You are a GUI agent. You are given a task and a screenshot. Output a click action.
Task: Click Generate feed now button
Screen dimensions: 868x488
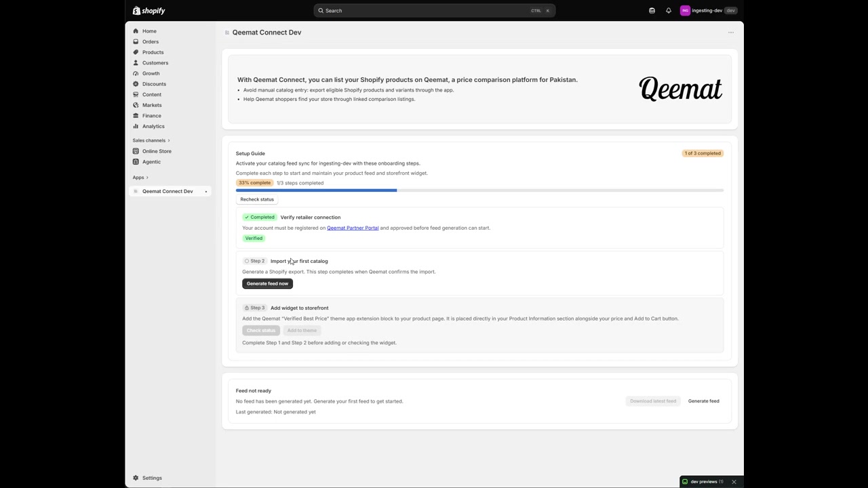coord(267,283)
